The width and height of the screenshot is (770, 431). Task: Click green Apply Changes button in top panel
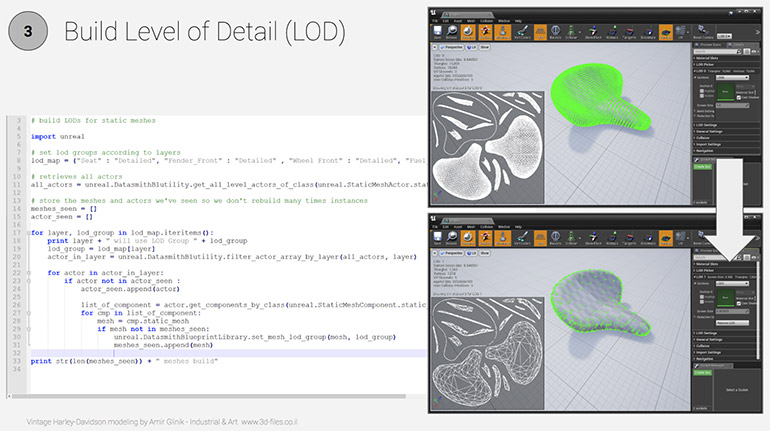tap(703, 166)
